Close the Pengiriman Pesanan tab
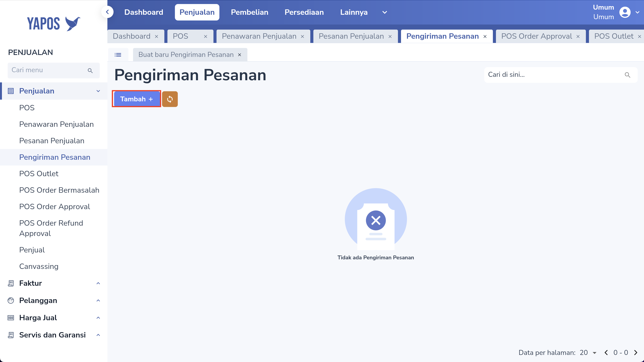The height and width of the screenshot is (362, 644). coord(485,36)
